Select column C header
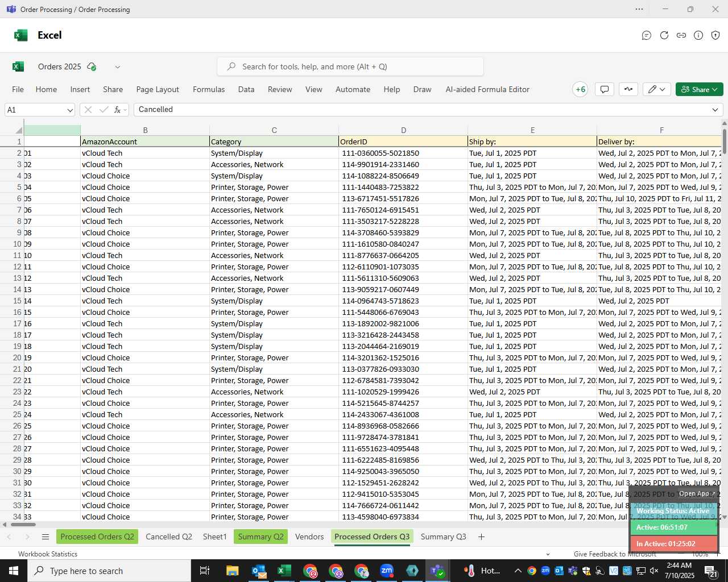 pyautogui.click(x=274, y=130)
